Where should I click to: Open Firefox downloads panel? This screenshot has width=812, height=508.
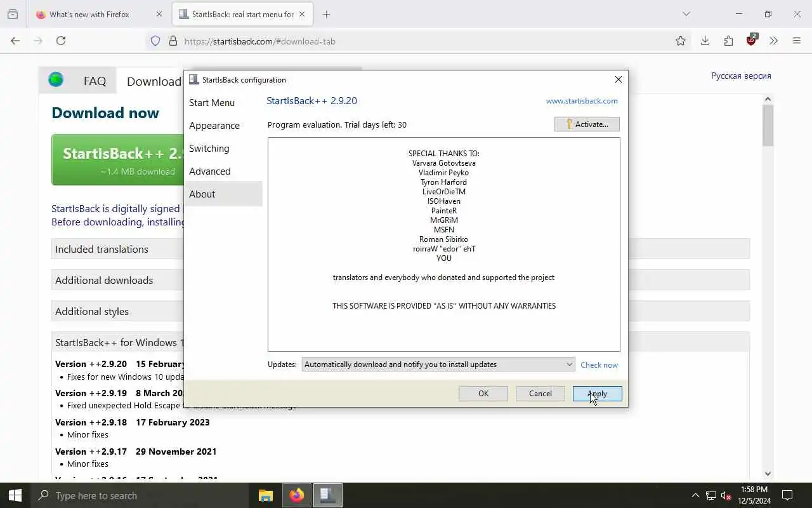pos(705,41)
